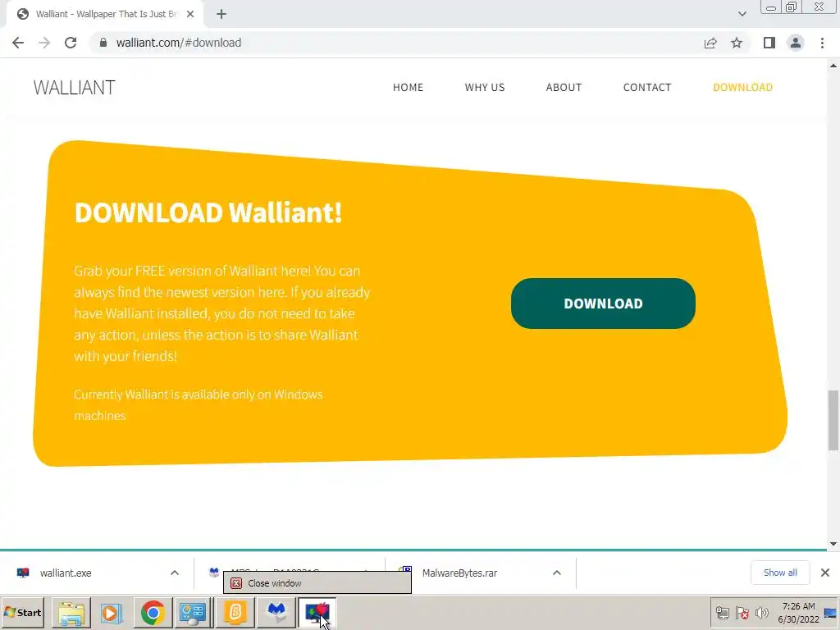Open downloaded walliant.exe file

(x=66, y=573)
